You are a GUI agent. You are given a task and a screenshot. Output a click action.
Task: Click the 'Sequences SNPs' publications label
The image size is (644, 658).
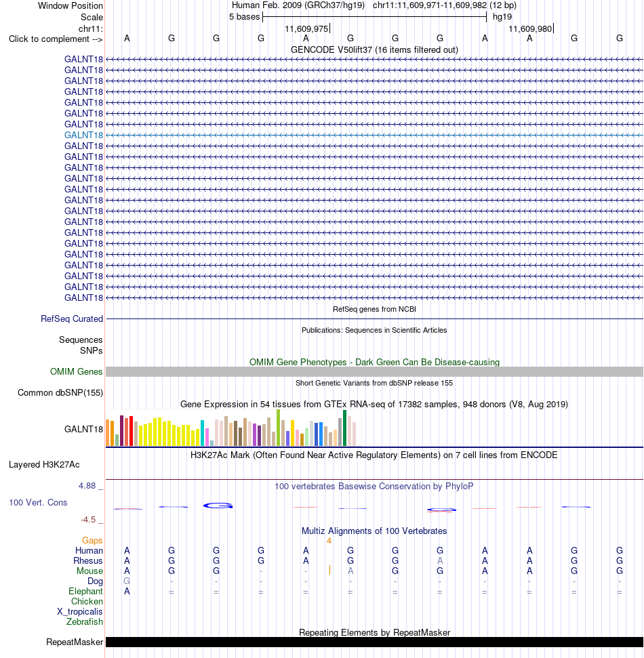[81, 345]
